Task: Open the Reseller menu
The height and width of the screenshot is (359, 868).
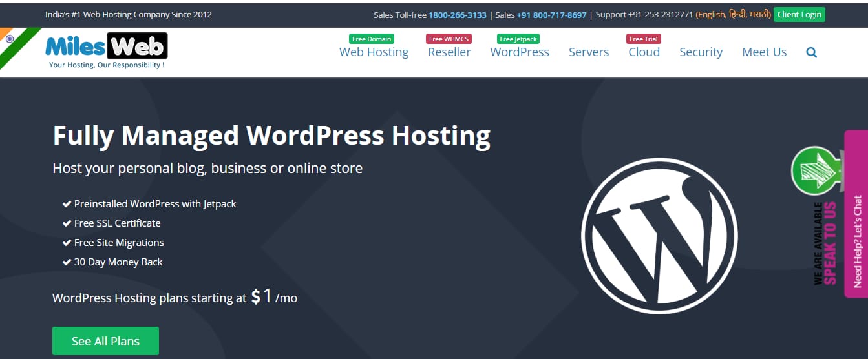Action: (449, 52)
